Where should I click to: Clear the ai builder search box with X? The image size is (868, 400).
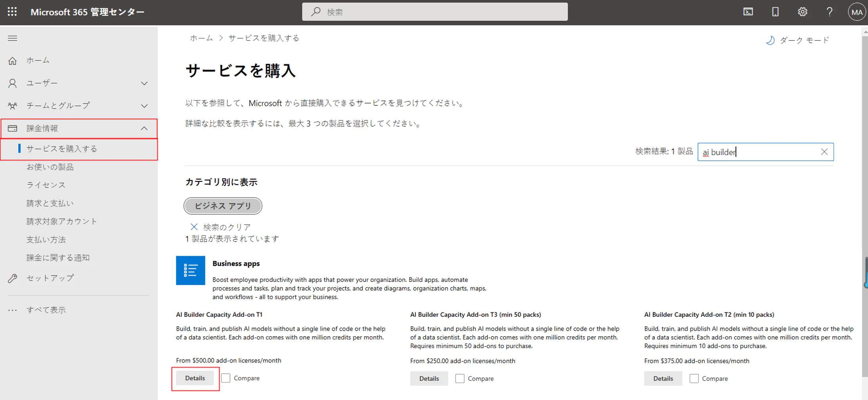(x=824, y=152)
